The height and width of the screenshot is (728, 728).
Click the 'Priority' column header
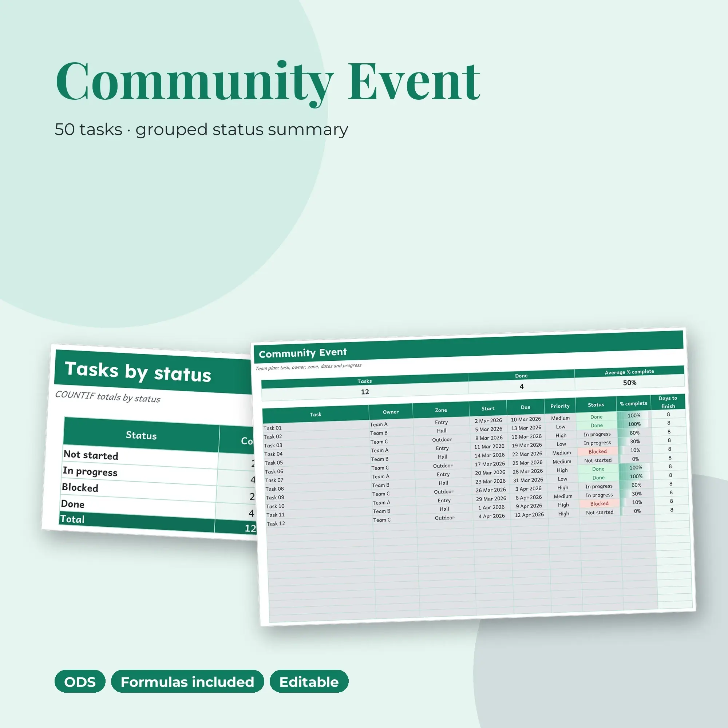560,406
